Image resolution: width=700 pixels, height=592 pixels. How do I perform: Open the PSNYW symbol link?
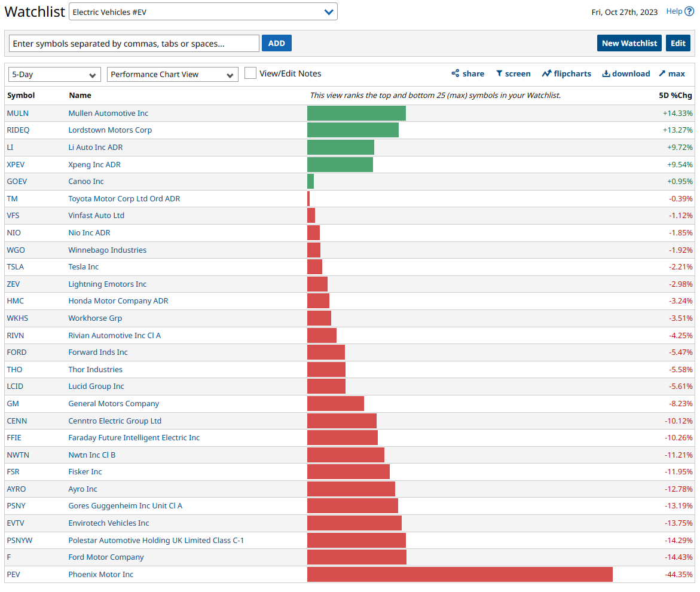[x=20, y=540]
